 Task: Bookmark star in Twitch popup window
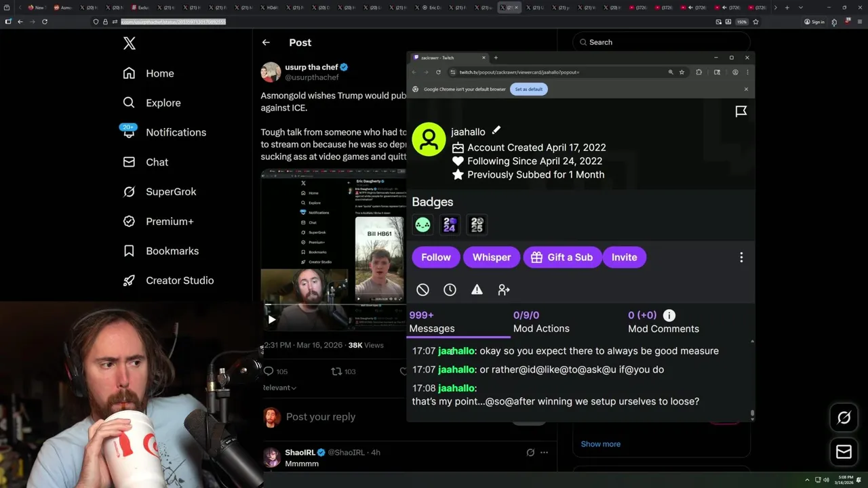click(x=682, y=72)
